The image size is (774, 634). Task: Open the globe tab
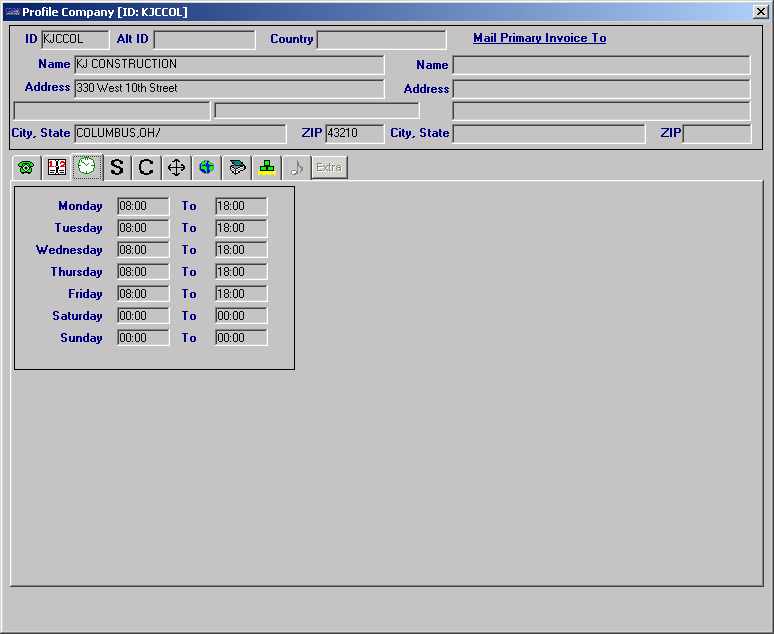tap(206, 167)
